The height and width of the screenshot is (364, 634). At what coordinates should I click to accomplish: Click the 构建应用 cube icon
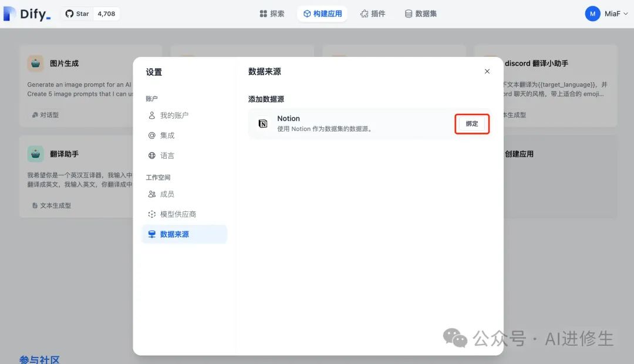tap(307, 14)
